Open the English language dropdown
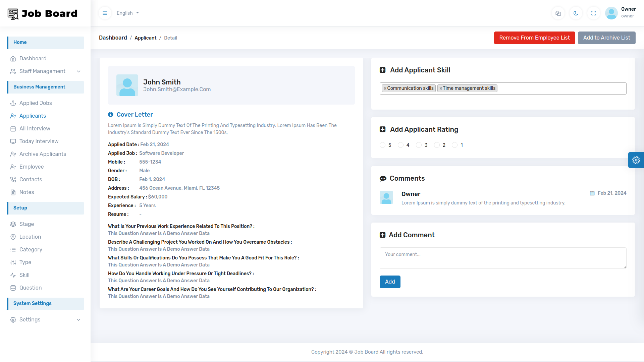The width and height of the screenshot is (644, 362). [x=127, y=13]
